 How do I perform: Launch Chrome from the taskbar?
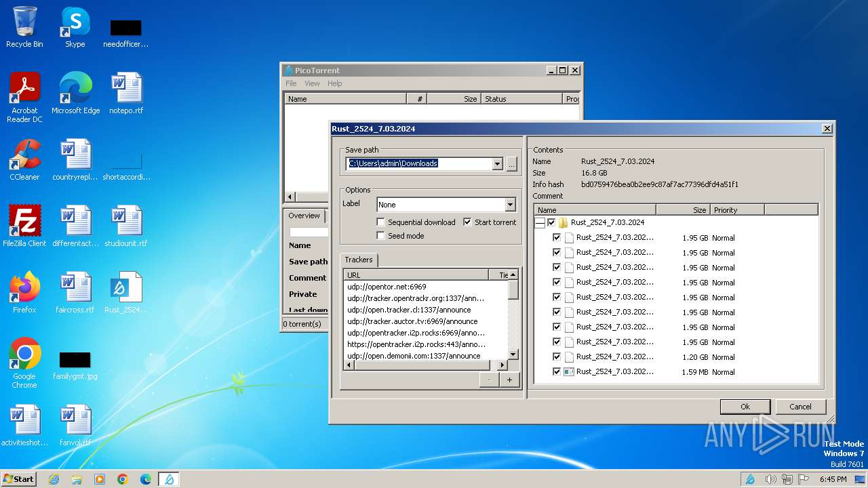click(123, 479)
